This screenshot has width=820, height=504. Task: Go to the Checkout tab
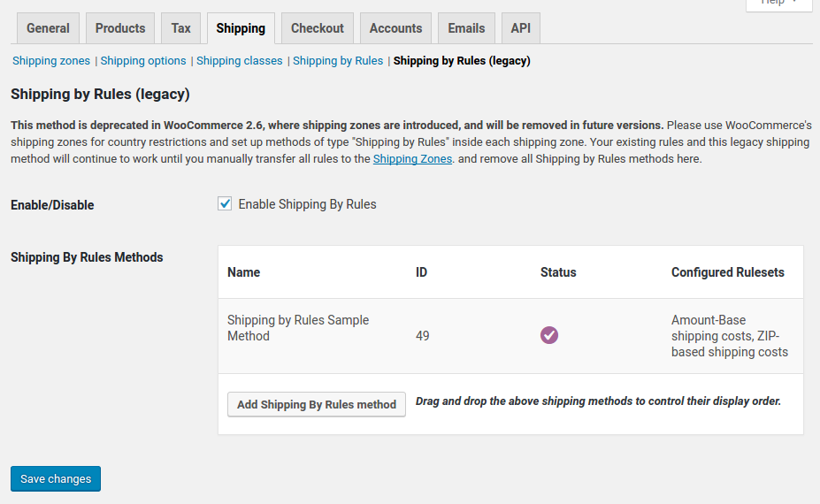pos(318,28)
